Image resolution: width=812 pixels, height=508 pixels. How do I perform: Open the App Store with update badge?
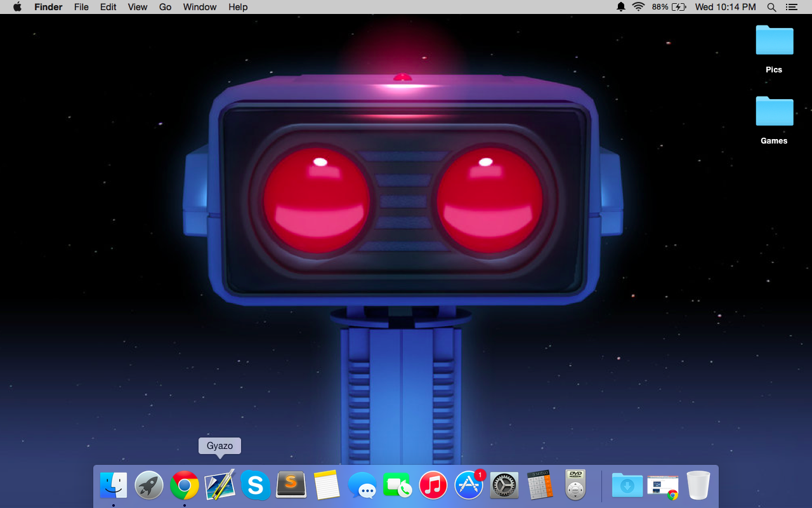click(469, 485)
